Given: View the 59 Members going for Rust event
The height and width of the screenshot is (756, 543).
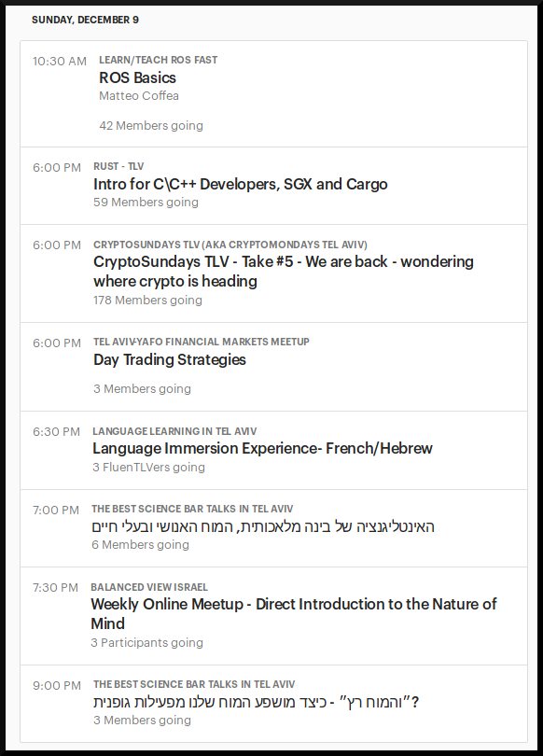Looking at the screenshot, I should [x=146, y=202].
